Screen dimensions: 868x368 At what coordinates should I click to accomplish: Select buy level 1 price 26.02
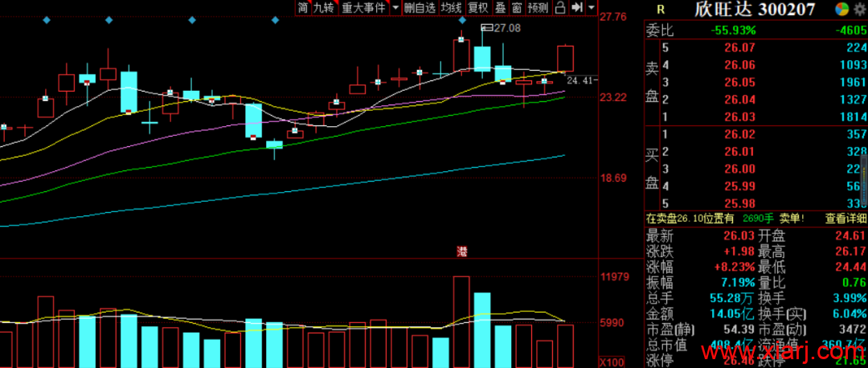click(x=739, y=134)
